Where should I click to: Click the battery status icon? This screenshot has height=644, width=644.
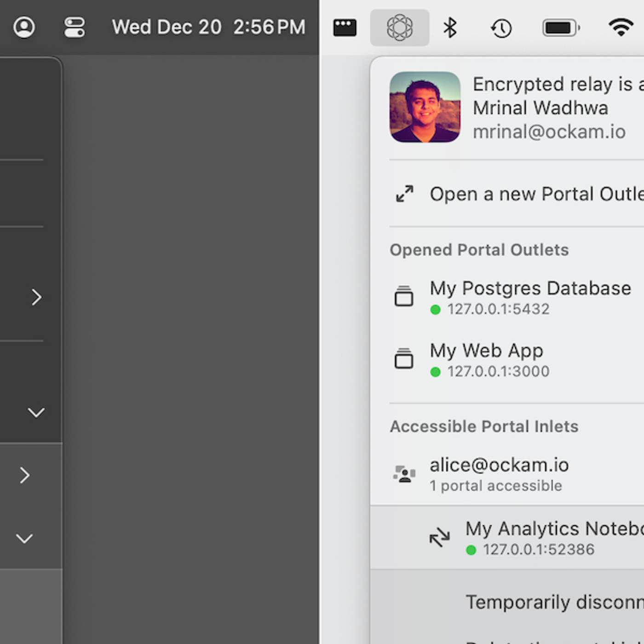coord(561,28)
